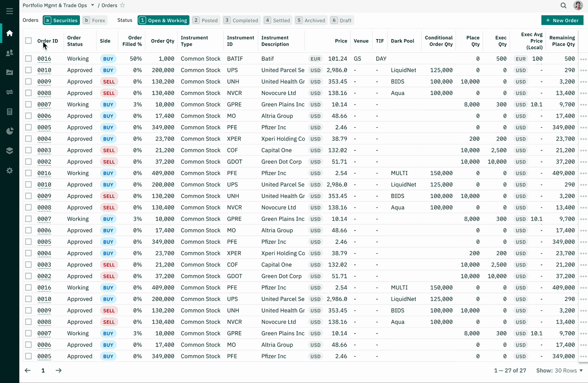Check the first Altria Group 0006 row
588x383 pixels.
28,116
